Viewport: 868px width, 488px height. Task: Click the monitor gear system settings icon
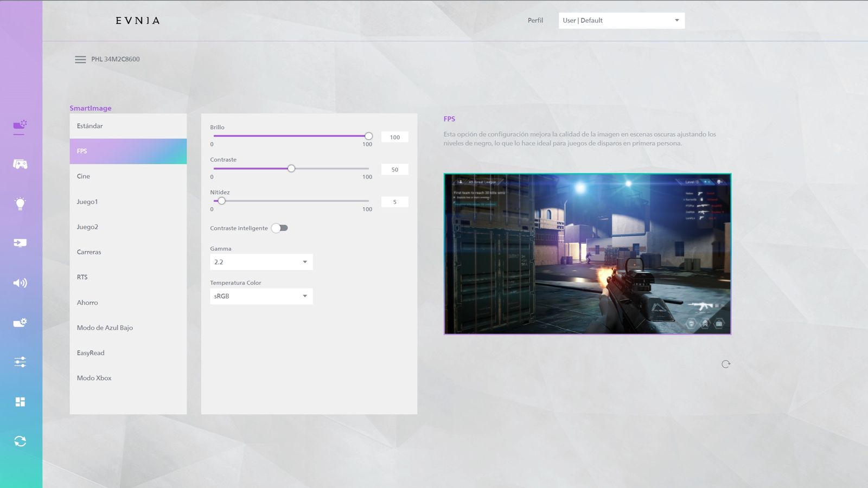click(20, 323)
